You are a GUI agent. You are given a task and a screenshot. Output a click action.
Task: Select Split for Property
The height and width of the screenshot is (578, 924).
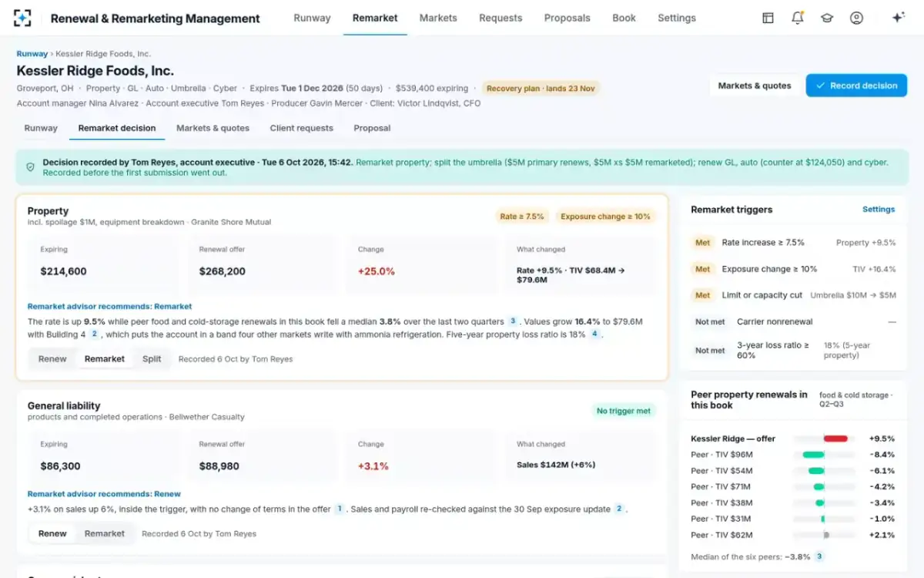click(x=152, y=359)
